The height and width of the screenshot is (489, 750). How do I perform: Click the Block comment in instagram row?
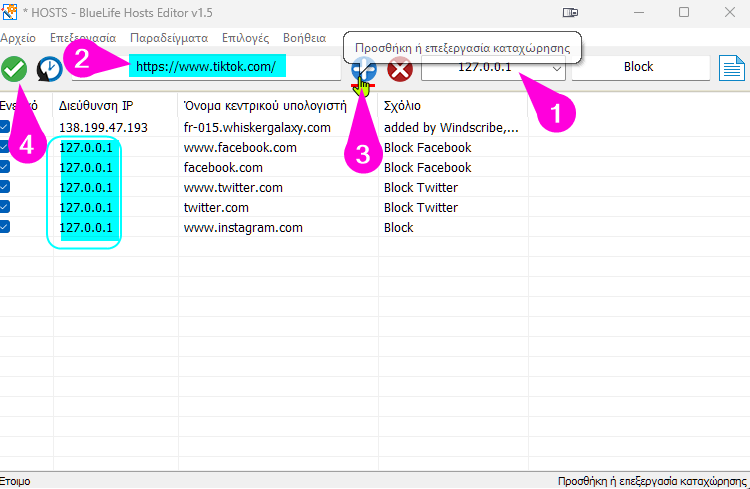point(398,228)
